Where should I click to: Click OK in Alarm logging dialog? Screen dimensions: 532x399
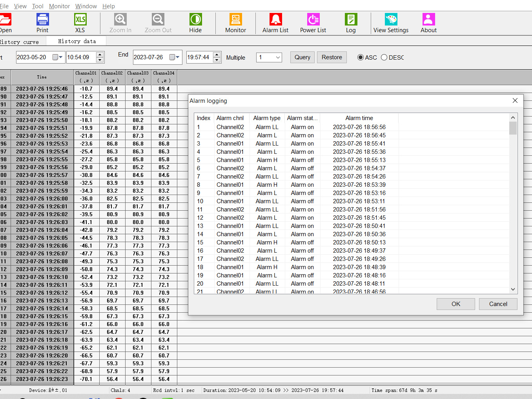[455, 304]
